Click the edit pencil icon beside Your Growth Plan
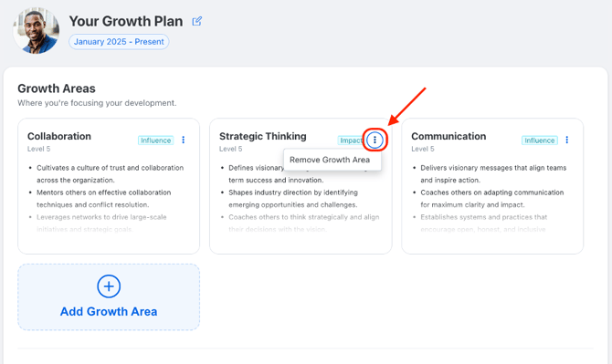This screenshot has height=364, width=612. click(196, 21)
